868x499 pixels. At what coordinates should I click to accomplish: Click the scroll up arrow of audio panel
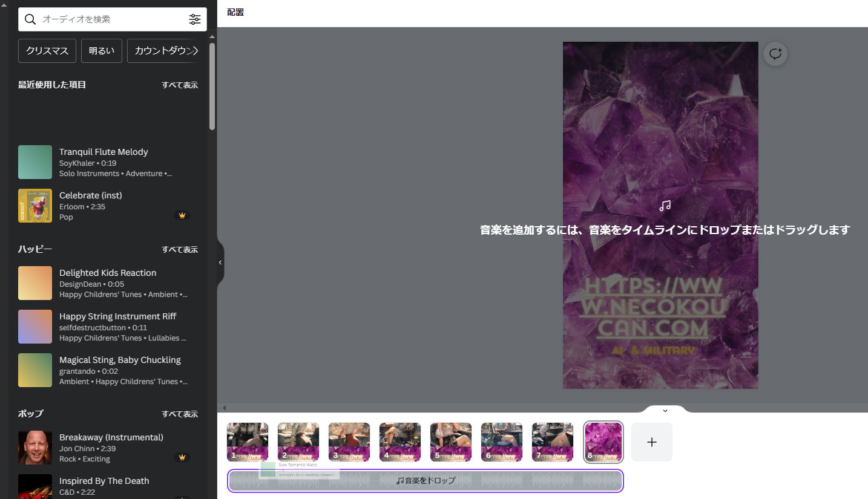point(212,37)
